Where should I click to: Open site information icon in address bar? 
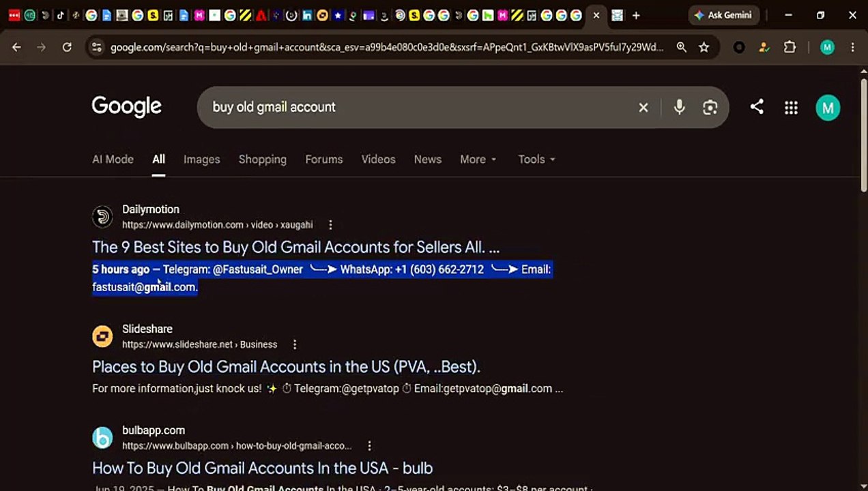[x=96, y=47]
